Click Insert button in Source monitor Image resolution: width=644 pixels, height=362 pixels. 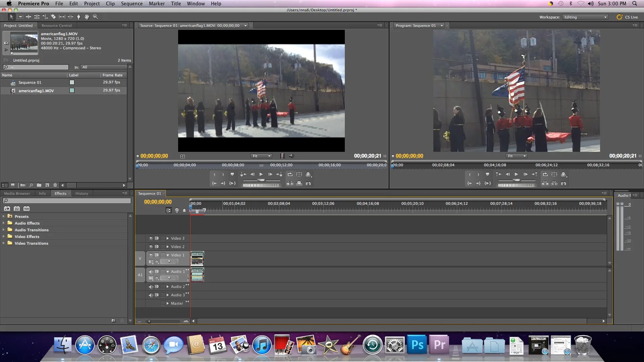[290, 183]
